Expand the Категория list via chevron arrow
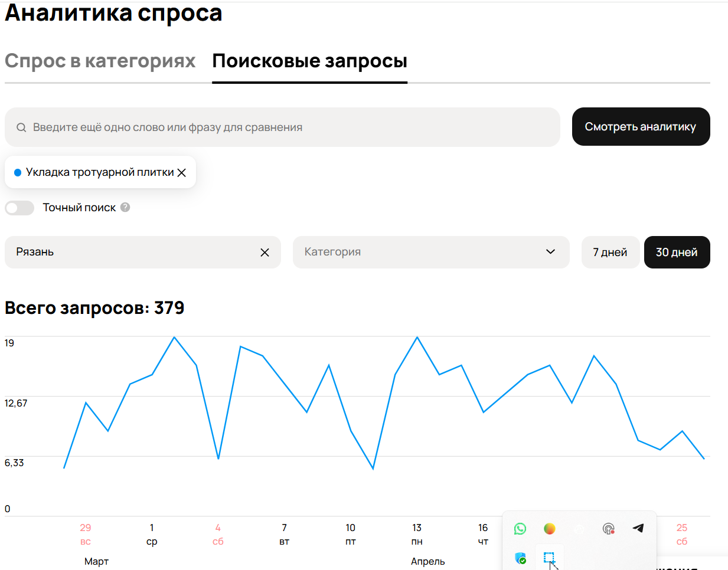This screenshot has width=728, height=570. [x=550, y=252]
